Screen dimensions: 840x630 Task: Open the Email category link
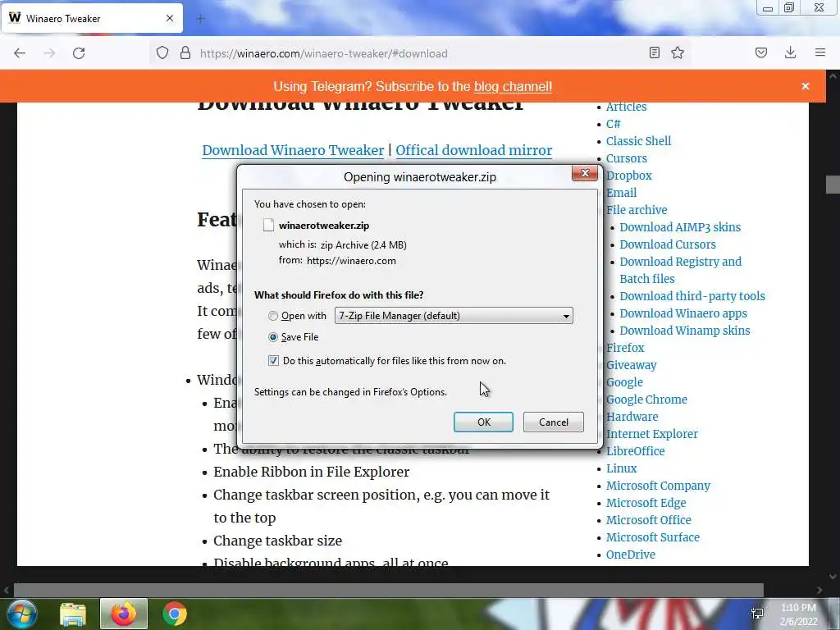(x=622, y=193)
